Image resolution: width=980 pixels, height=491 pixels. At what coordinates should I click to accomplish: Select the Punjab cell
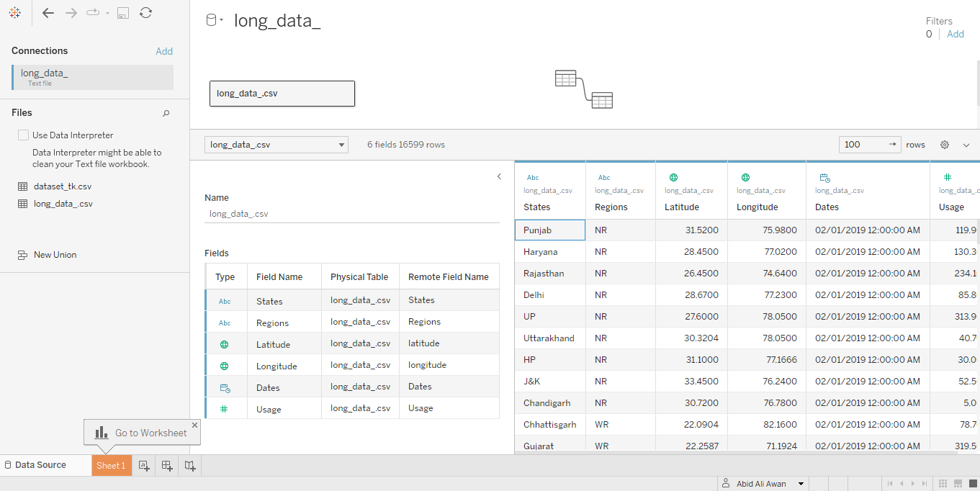pos(550,230)
